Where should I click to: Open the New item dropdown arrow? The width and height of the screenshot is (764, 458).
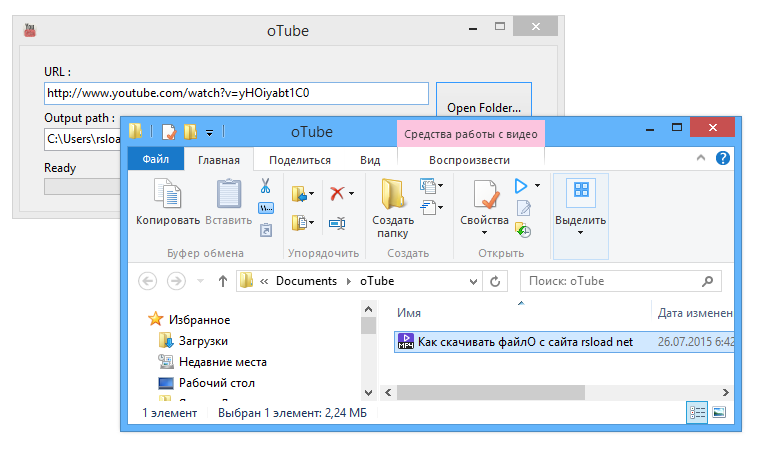440,185
